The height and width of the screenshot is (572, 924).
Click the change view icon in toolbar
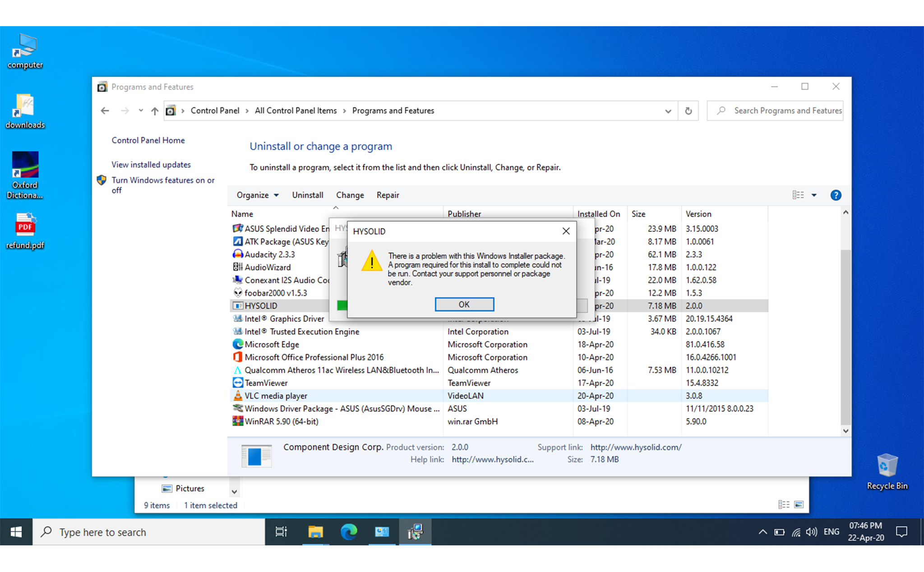(798, 195)
